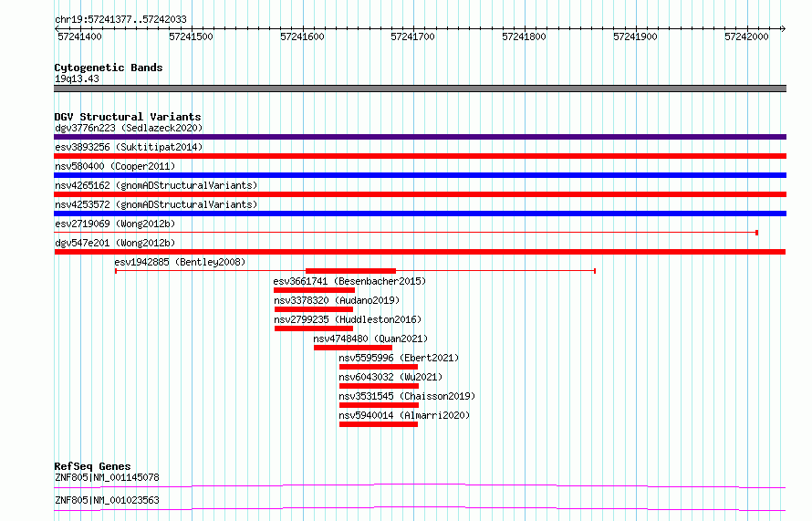The height and width of the screenshot is (521, 812).
Task: Click the 57241600 ruler position
Action: pos(302,36)
